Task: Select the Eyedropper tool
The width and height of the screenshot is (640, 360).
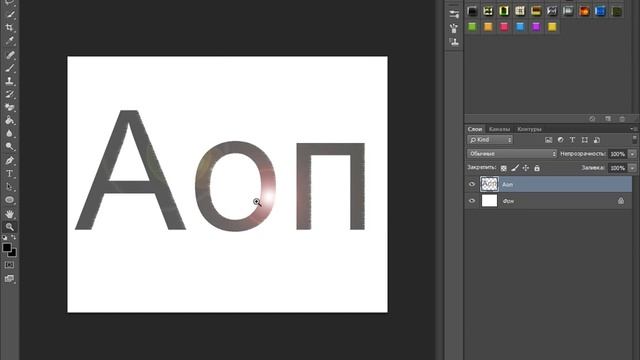Action: tap(10, 41)
